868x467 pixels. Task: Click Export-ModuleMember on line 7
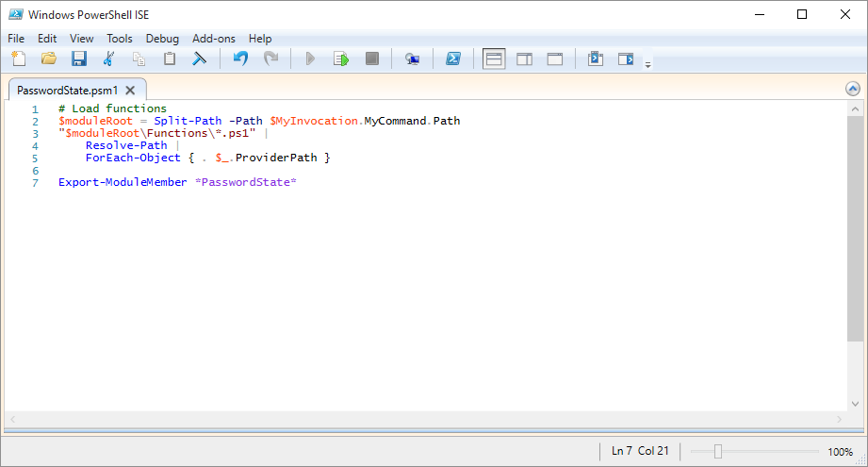click(x=123, y=182)
